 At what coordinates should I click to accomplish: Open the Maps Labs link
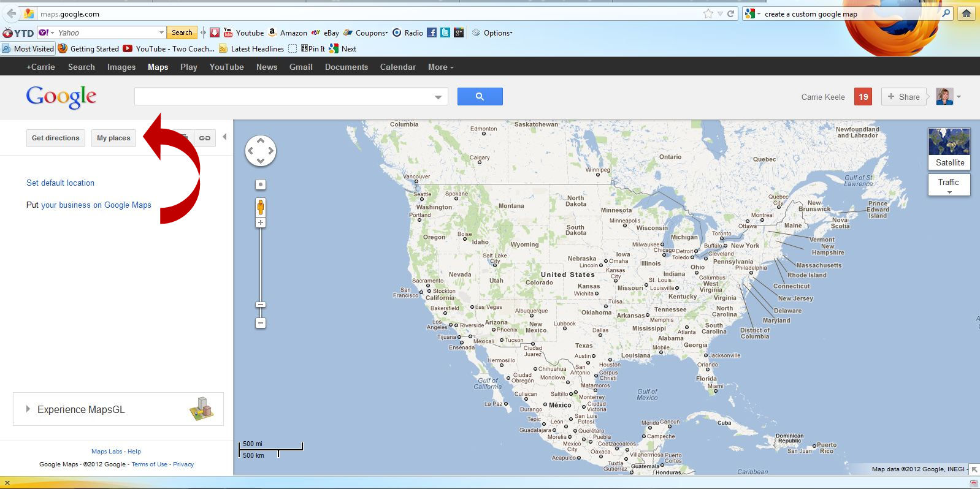107,452
